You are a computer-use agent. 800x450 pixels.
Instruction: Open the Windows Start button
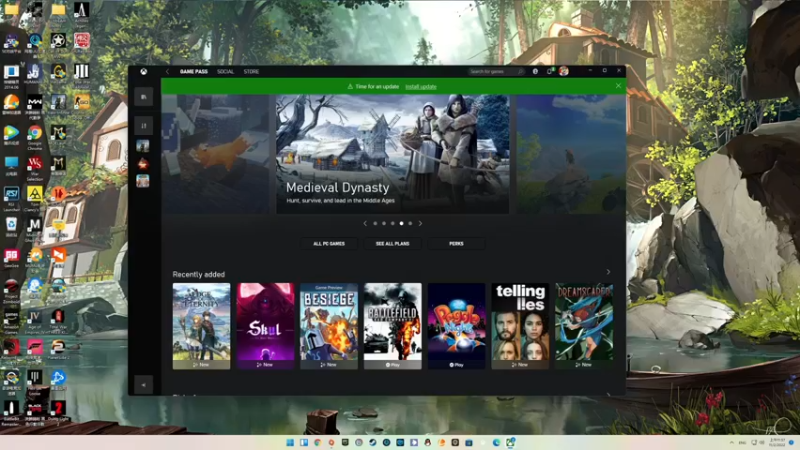[290, 442]
